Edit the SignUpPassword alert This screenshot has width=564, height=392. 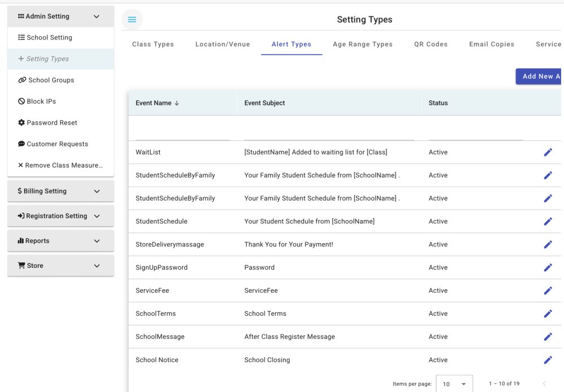548,267
